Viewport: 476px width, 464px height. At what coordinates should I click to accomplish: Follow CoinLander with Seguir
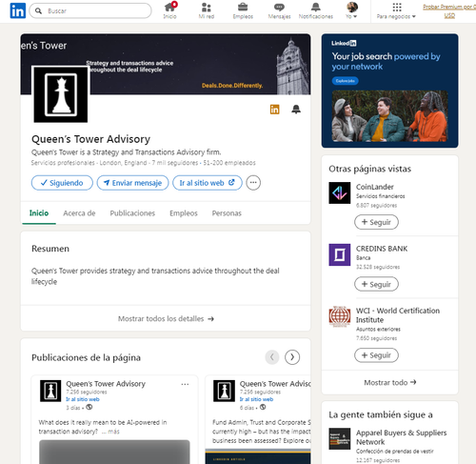pyautogui.click(x=376, y=222)
